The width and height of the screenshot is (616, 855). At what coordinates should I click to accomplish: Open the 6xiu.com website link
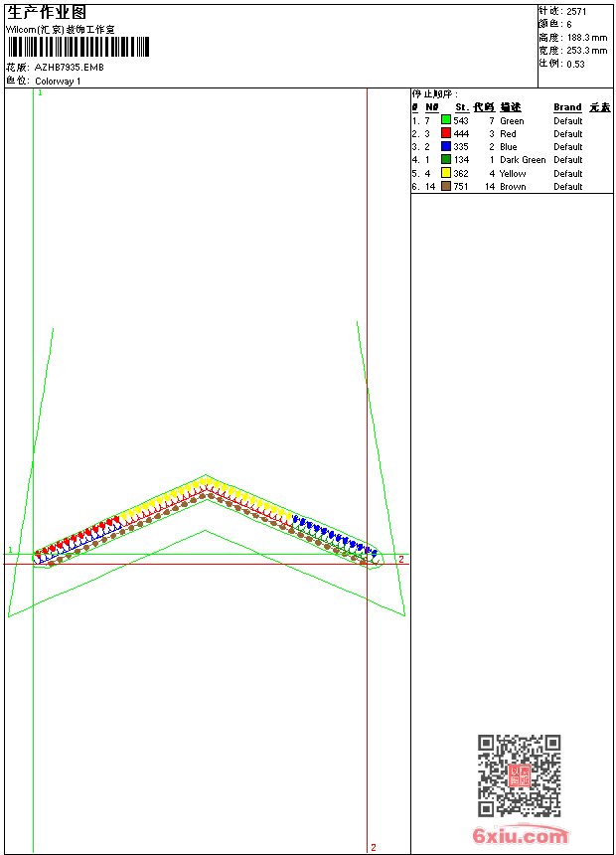(x=520, y=836)
